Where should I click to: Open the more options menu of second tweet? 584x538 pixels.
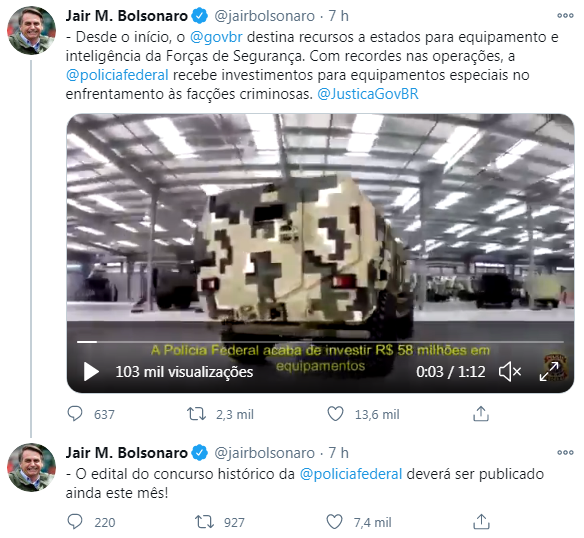click(565, 453)
